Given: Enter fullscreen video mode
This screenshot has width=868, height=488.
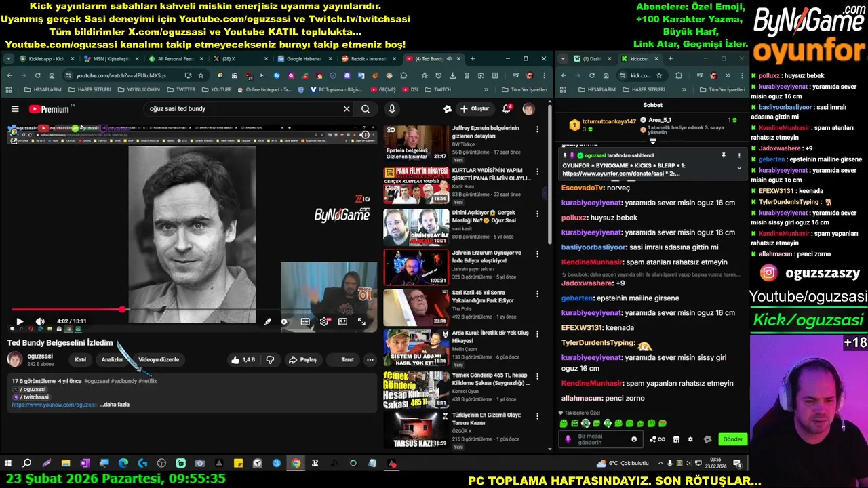Looking at the screenshot, I should coord(362,322).
